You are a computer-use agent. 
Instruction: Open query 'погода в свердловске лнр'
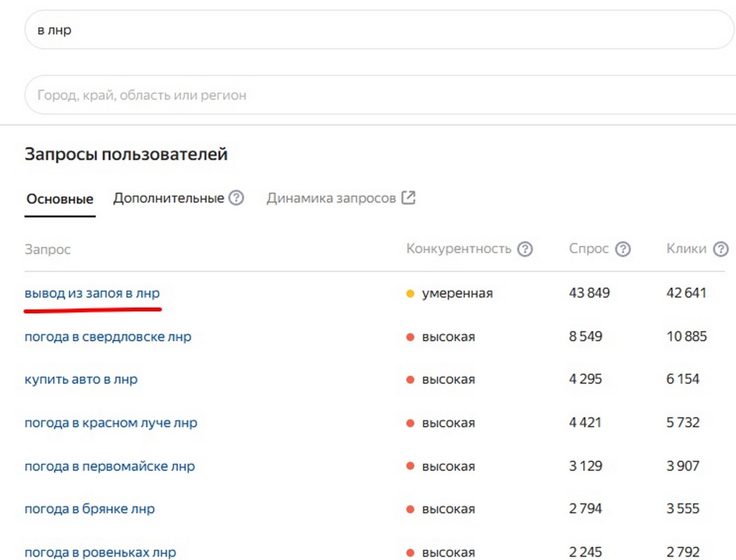[108, 337]
